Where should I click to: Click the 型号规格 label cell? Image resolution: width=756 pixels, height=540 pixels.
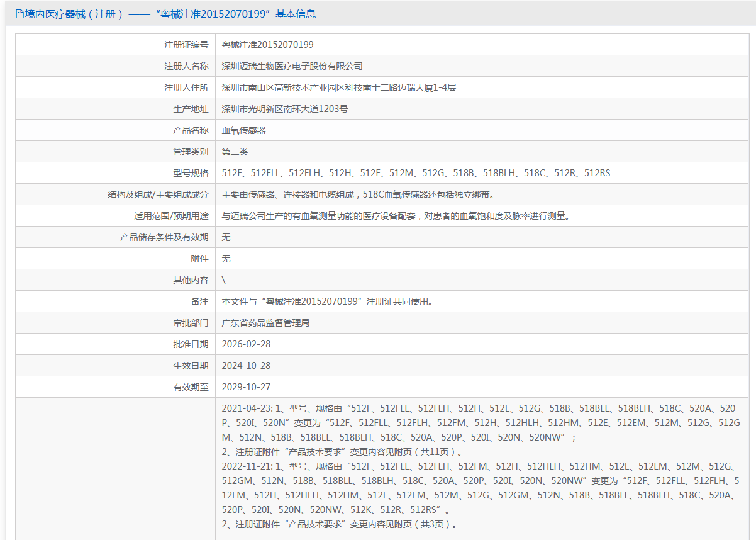point(116,173)
